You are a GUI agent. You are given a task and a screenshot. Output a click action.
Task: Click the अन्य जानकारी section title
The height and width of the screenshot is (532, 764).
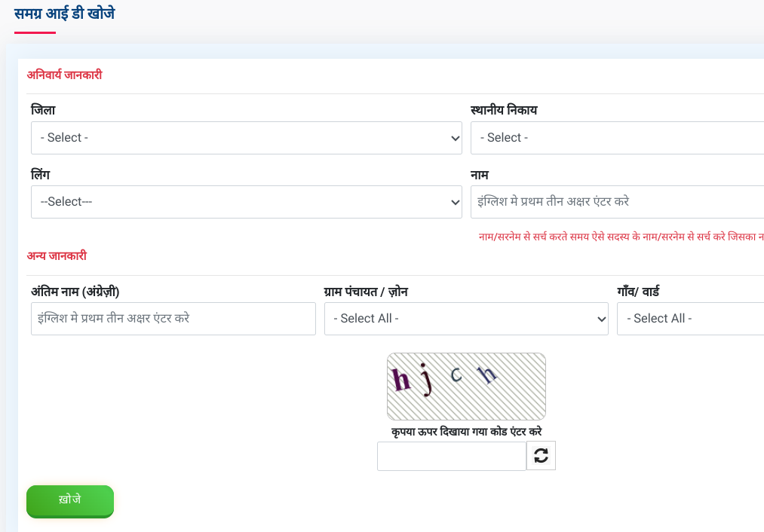click(x=57, y=255)
